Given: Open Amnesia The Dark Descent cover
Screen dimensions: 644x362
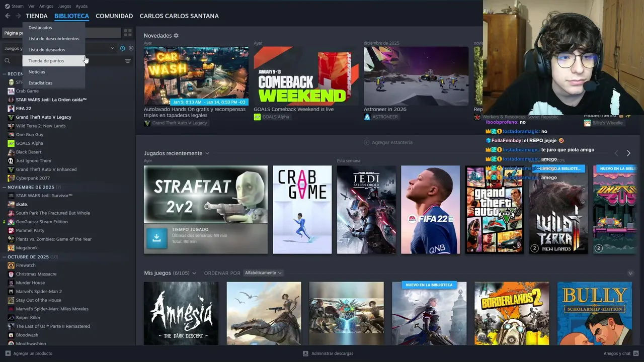Looking at the screenshot, I should 181,313.
